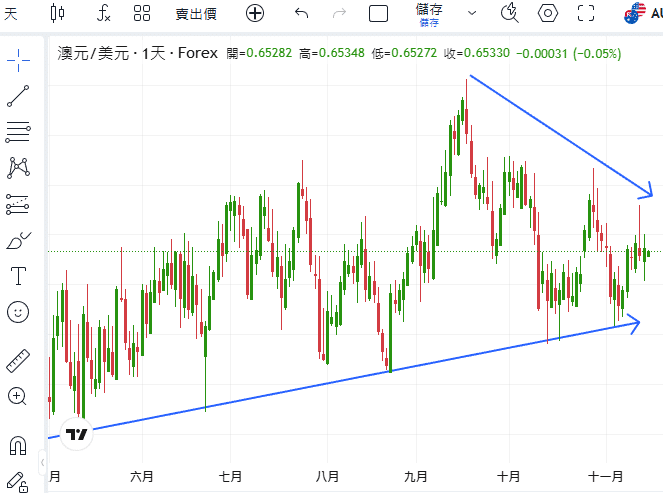
Task: Click the 澳元/美元 symbol title
Action: [93, 54]
